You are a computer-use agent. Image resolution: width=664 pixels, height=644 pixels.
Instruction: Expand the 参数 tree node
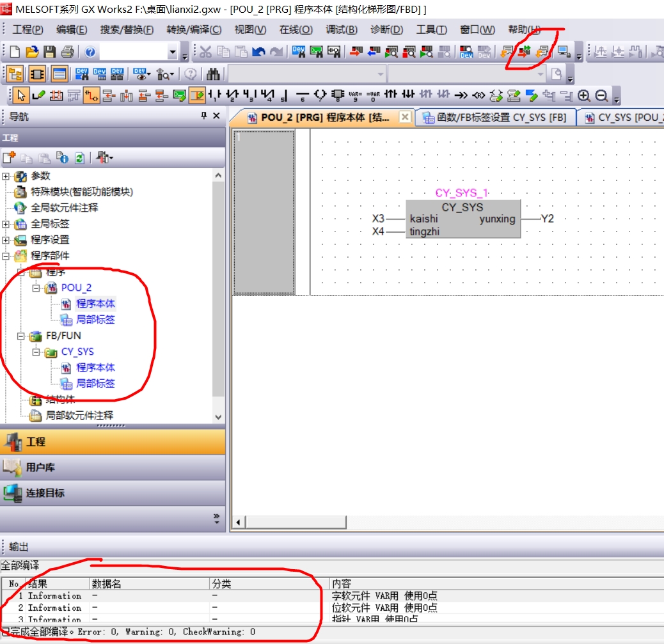(x=6, y=176)
